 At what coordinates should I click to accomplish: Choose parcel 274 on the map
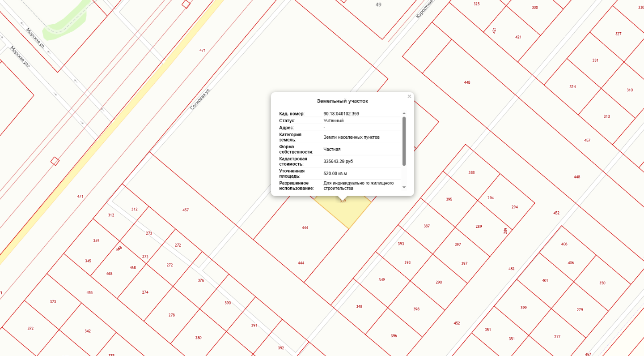click(x=145, y=292)
